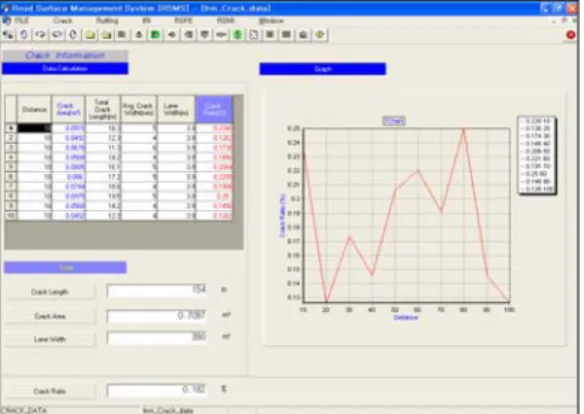Select the row 2 header in the table
Screen dimensions: 584x414
coord(11,138)
